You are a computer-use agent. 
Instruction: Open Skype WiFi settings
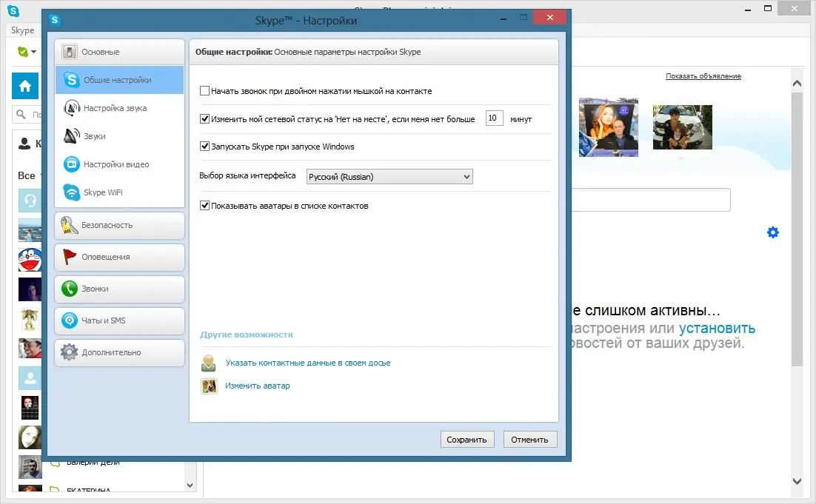[119, 192]
